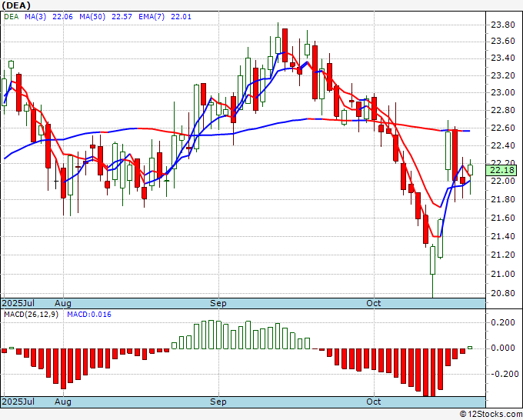Image resolution: width=523 pixels, height=420 pixels.
Task: Click the current price tag 22.18
Action: tap(501, 171)
